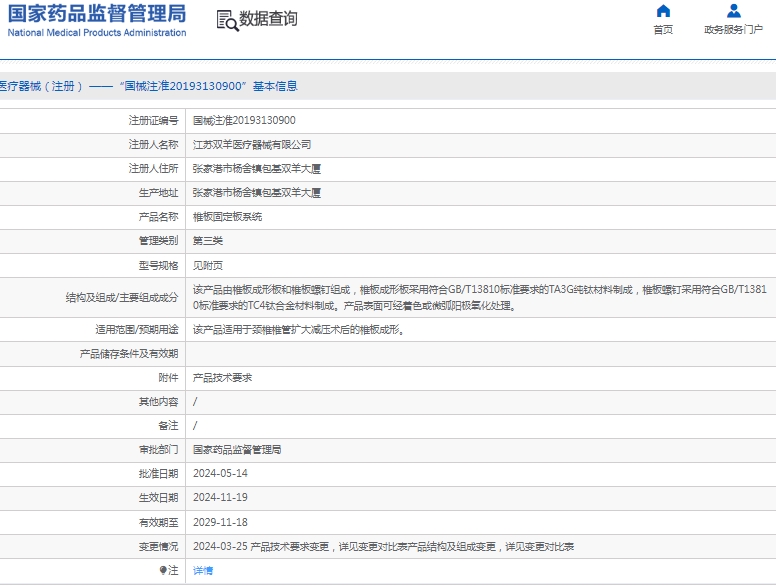The height and width of the screenshot is (587, 776).
Task: Click the 变更情况 change description text
Action: [x=384, y=546]
